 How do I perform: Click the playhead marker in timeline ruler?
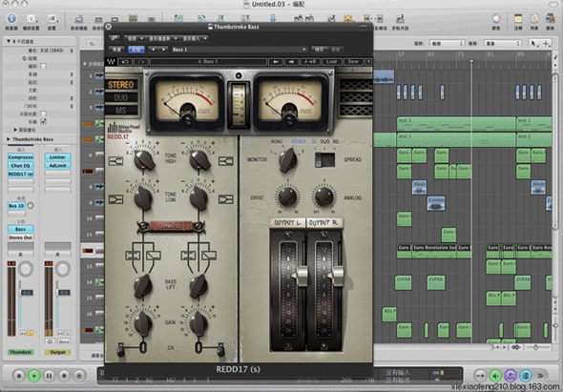471,62
